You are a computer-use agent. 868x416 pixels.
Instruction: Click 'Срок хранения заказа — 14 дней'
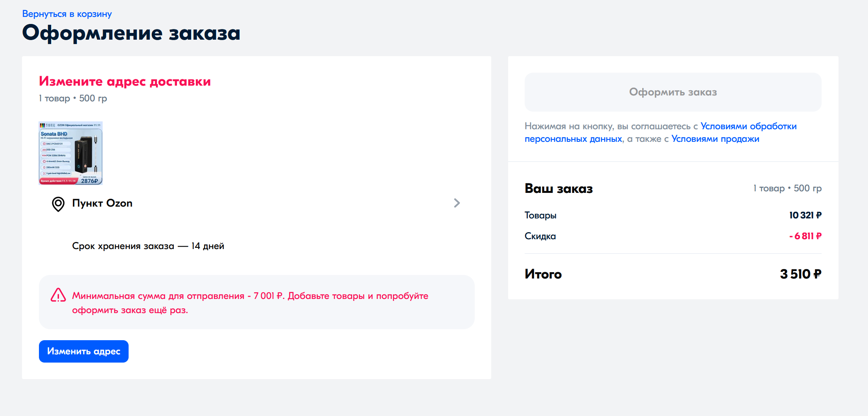148,246
